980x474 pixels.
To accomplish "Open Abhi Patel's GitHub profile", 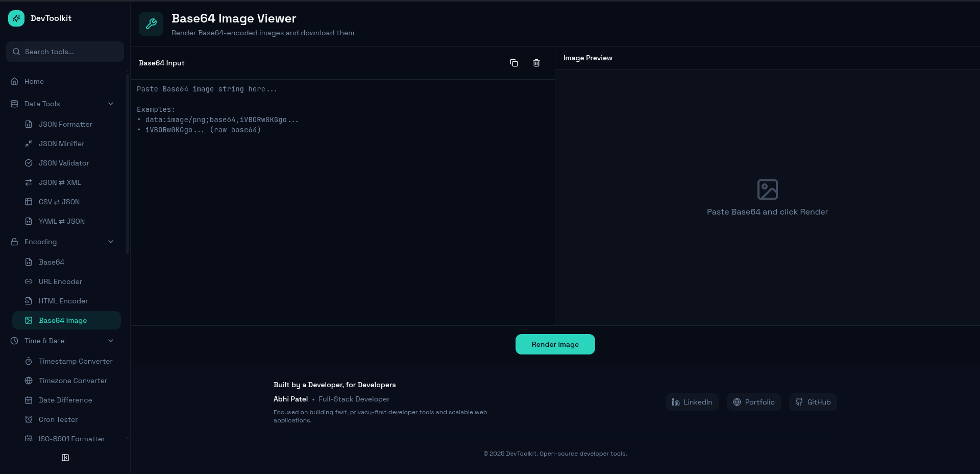I will tap(813, 402).
